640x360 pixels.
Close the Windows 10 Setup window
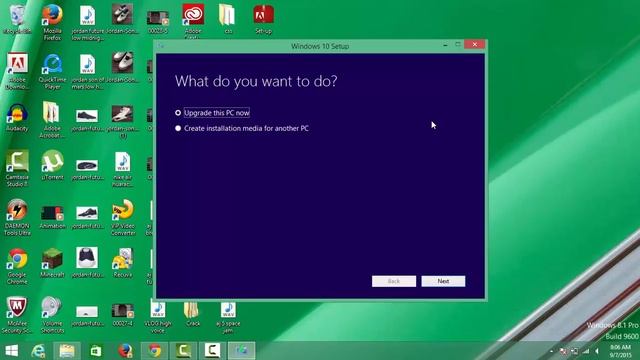[x=474, y=44]
